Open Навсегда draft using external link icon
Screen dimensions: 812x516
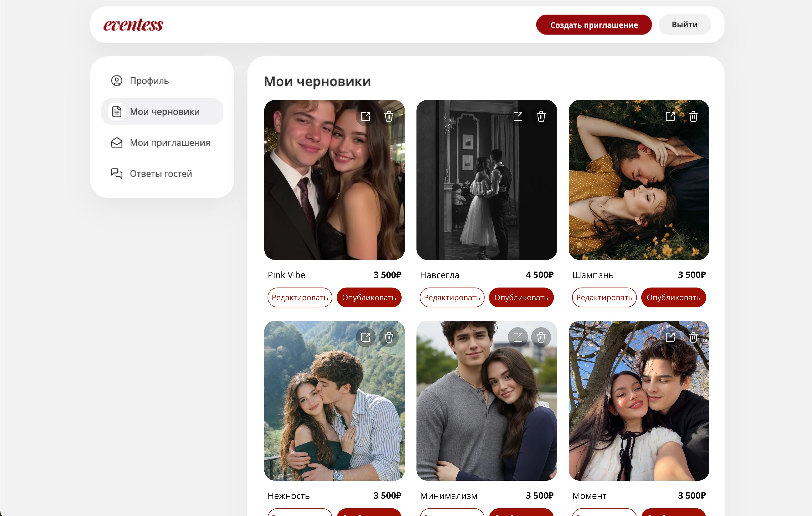(x=518, y=117)
